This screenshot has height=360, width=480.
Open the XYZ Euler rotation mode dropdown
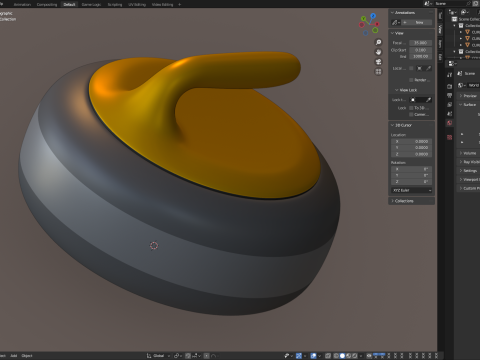click(x=412, y=190)
